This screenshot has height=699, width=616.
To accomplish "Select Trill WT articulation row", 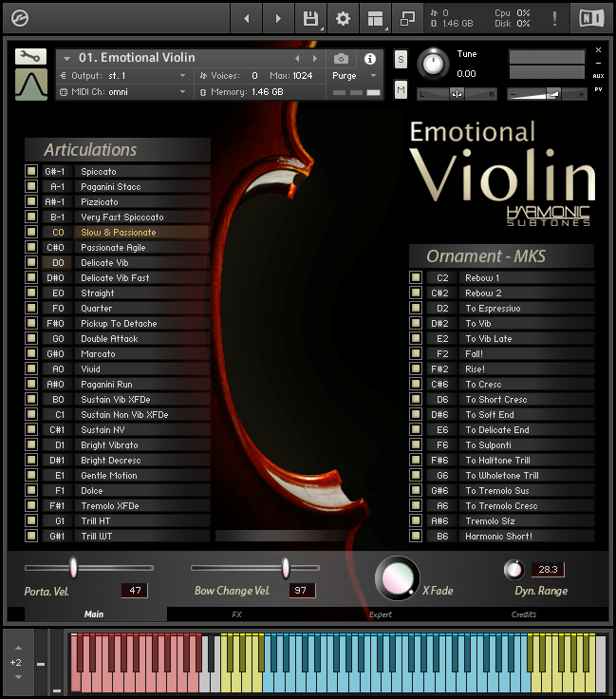I will click(x=141, y=536).
